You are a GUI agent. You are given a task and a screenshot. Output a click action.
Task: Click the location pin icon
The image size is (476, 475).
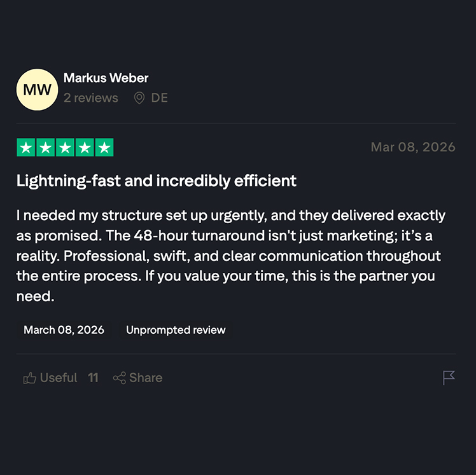tap(139, 98)
